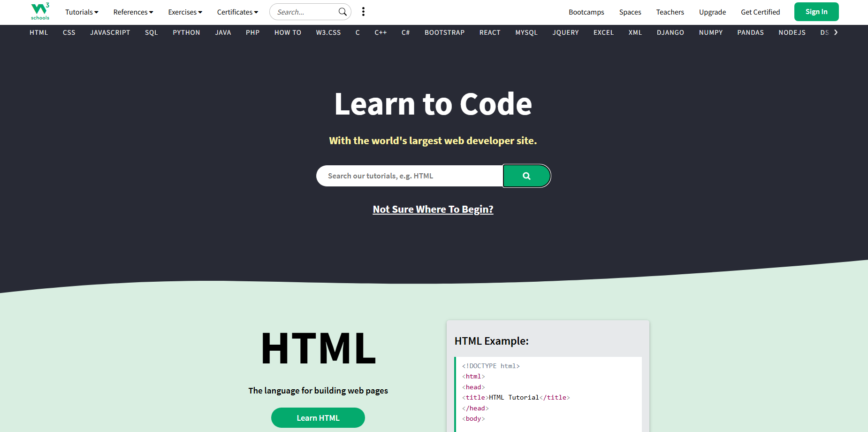868x432 pixels.
Task: Focus the Search our tutorials input field
Action: (409, 176)
